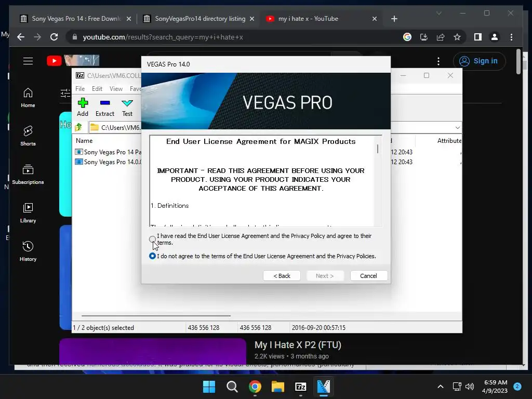Open the My I Hate X P2 (FTU) video
532x399 pixels.
tap(298, 345)
